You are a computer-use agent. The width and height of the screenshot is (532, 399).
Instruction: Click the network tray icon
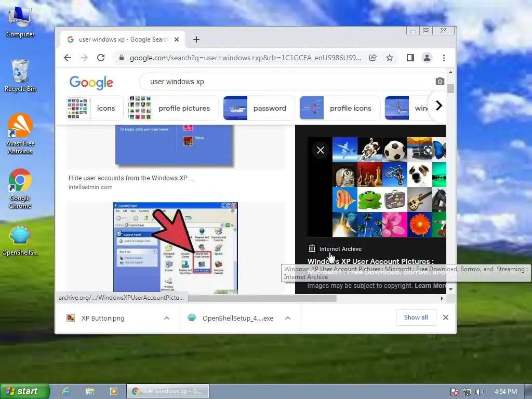467,392
